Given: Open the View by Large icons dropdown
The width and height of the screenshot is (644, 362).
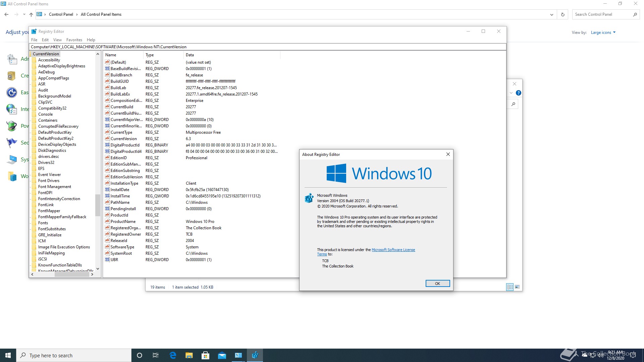Looking at the screenshot, I should (x=603, y=33).
